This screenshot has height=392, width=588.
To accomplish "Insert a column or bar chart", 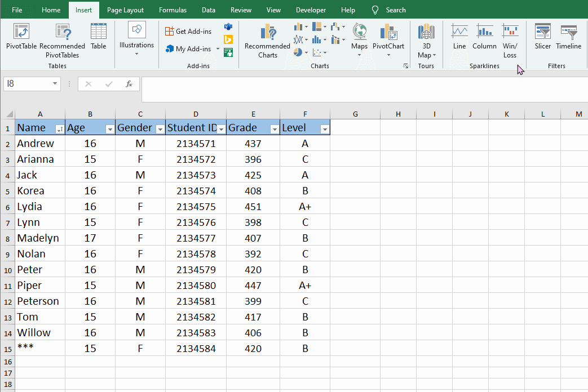I will pyautogui.click(x=300, y=26).
